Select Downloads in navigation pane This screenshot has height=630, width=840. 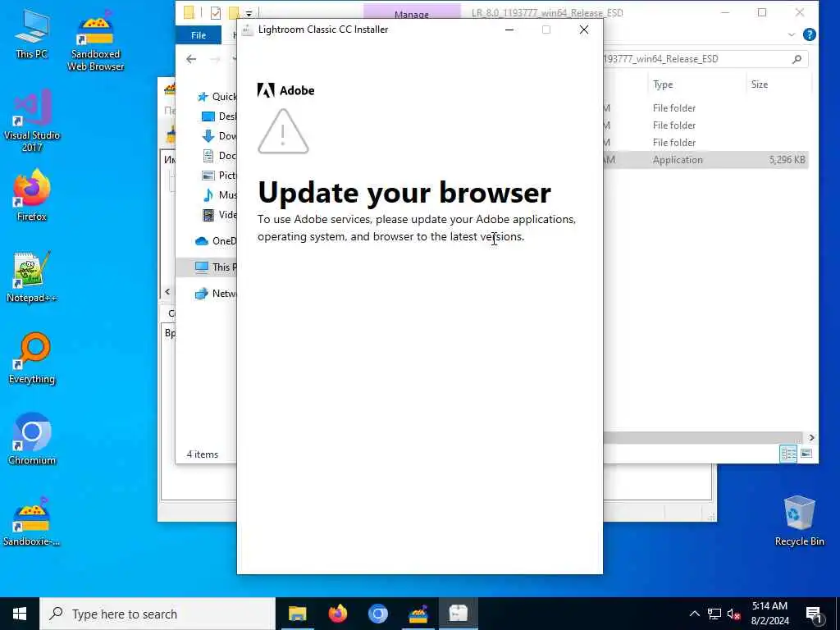218,136
